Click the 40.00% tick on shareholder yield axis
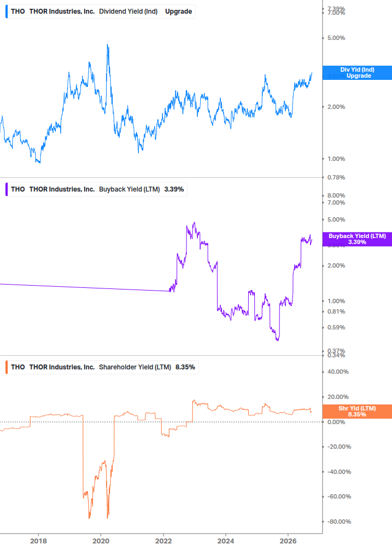This screenshot has height=550, width=392. [338, 372]
